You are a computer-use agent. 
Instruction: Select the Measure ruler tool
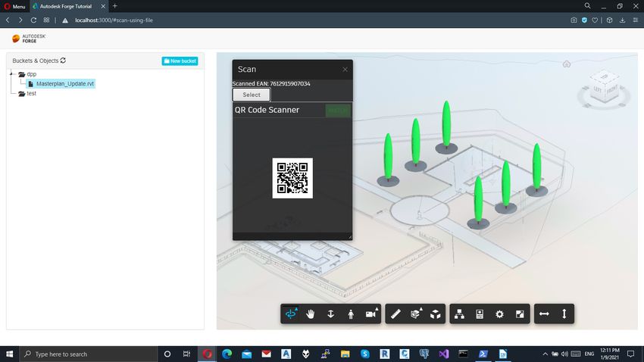coord(395,314)
